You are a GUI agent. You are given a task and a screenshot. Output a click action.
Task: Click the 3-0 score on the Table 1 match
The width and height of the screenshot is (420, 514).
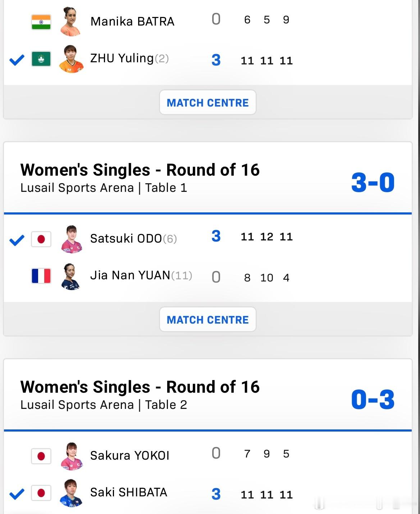pos(373,182)
